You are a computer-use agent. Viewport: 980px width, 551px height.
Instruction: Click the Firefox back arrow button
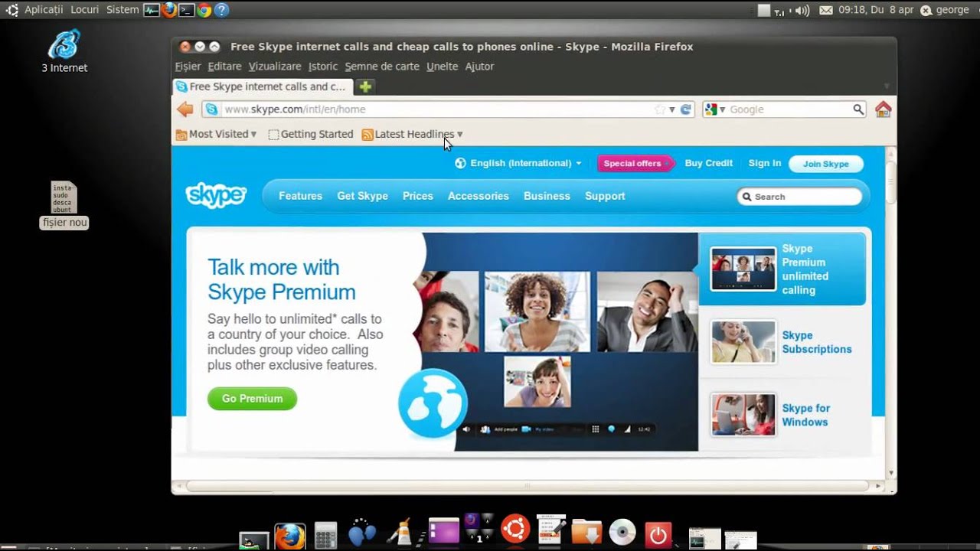pyautogui.click(x=185, y=109)
